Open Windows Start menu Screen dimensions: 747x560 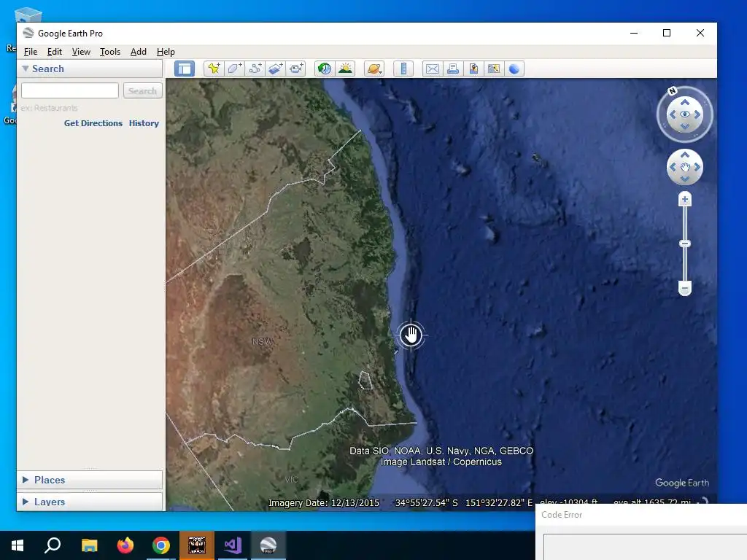pyautogui.click(x=18, y=545)
